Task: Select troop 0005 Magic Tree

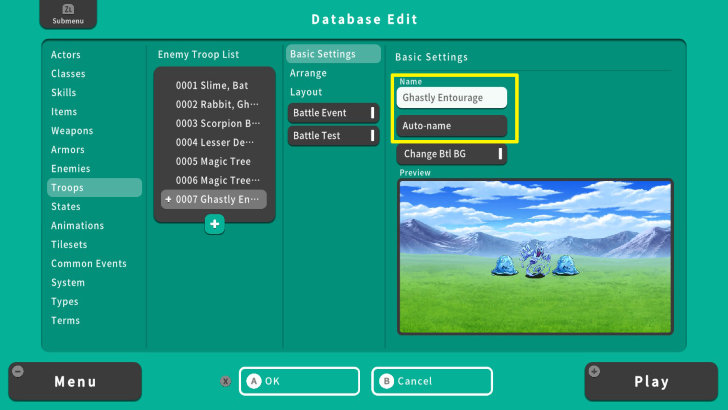Action: 214,161
